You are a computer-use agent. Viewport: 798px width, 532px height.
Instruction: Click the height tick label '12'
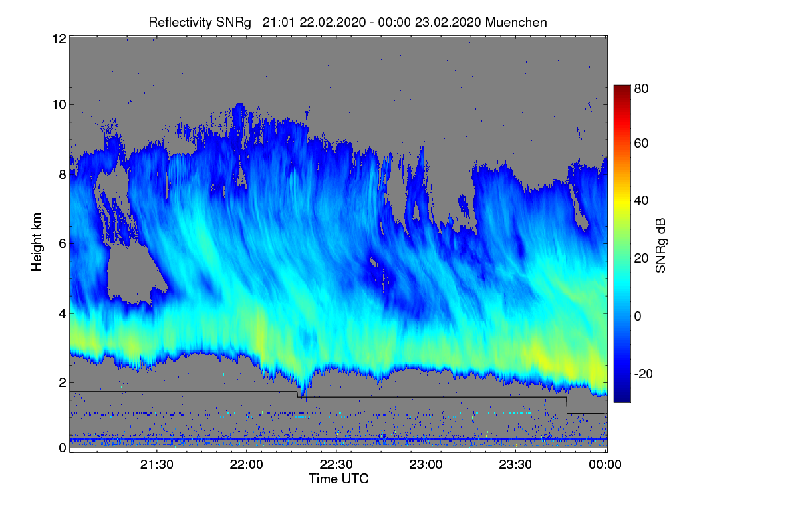(x=59, y=39)
